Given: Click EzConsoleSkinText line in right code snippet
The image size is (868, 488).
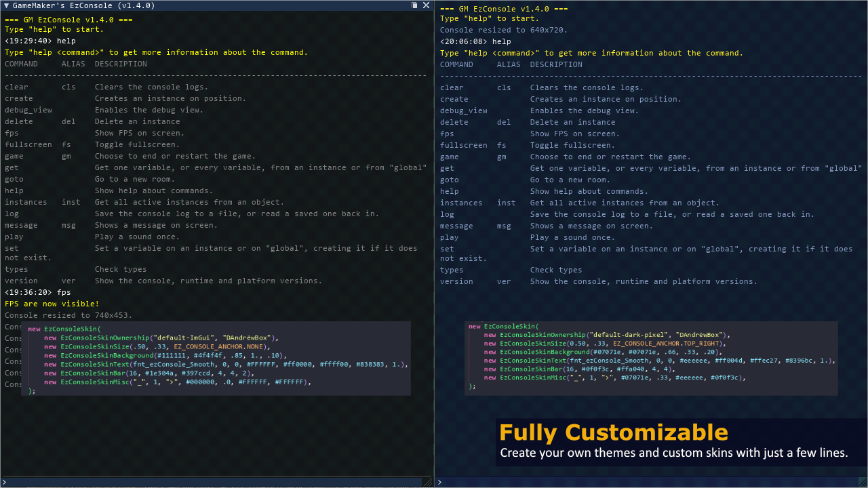Looking at the screenshot, I should pos(659,361).
